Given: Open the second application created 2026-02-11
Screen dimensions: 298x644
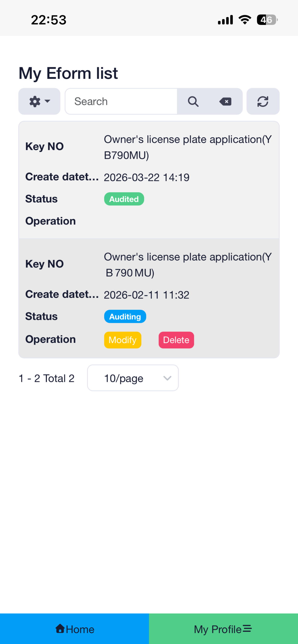Looking at the screenshot, I should pos(149,298).
